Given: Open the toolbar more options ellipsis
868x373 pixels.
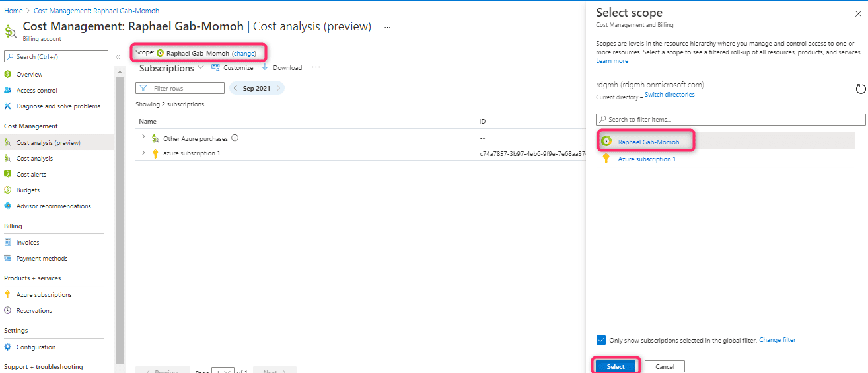Looking at the screenshot, I should pyautogui.click(x=316, y=67).
